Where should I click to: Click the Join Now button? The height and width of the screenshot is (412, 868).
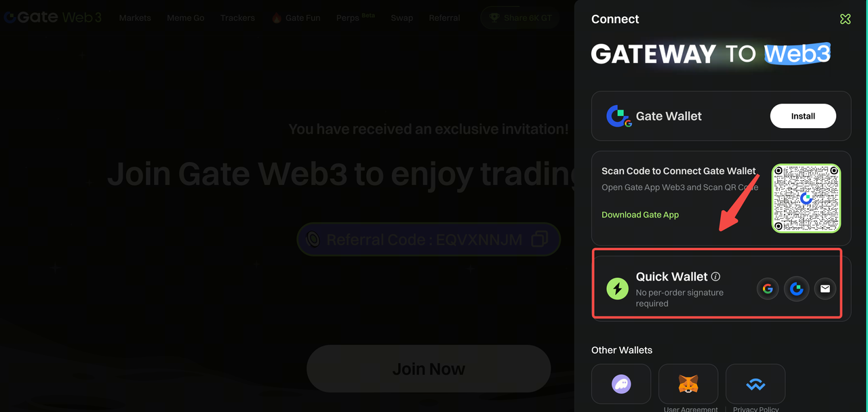[429, 369]
